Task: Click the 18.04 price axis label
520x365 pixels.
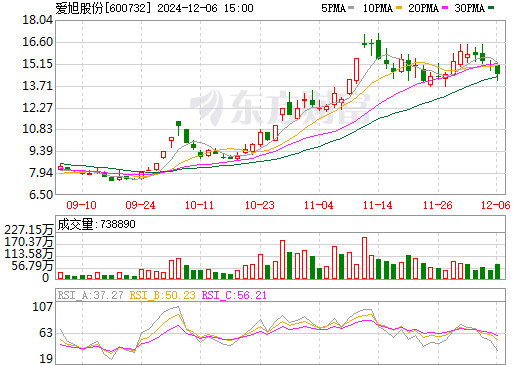Action: point(37,20)
